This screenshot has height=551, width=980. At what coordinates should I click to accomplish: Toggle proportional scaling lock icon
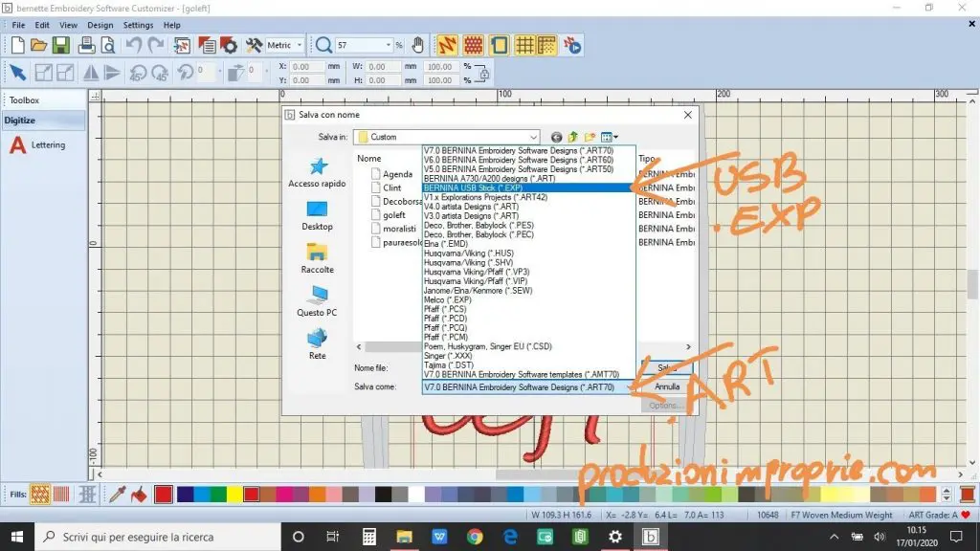pyautogui.click(x=482, y=73)
